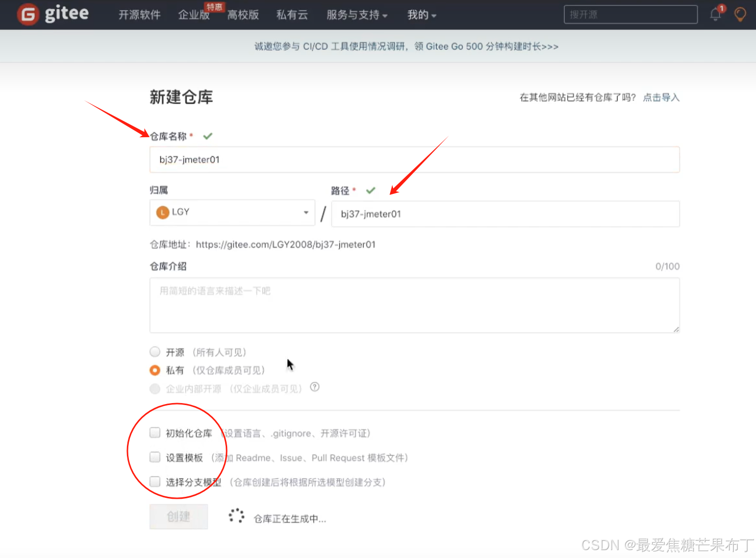The height and width of the screenshot is (558, 756).
Task: Check the 初始化仓库 checkbox
Action: 155,433
